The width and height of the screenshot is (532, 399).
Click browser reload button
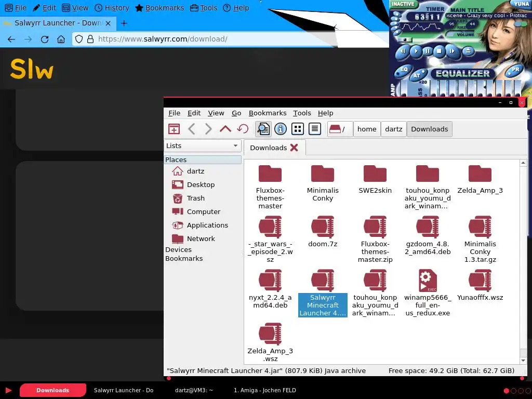tap(45, 39)
